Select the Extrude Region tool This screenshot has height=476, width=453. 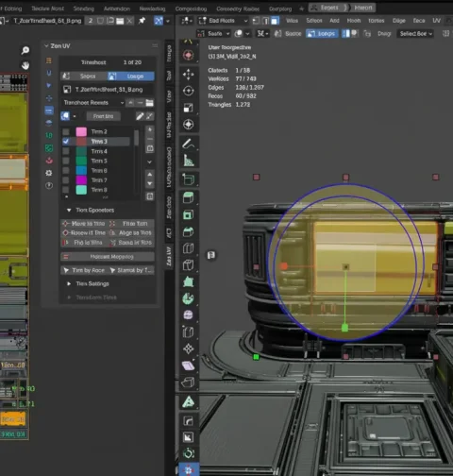point(188,198)
